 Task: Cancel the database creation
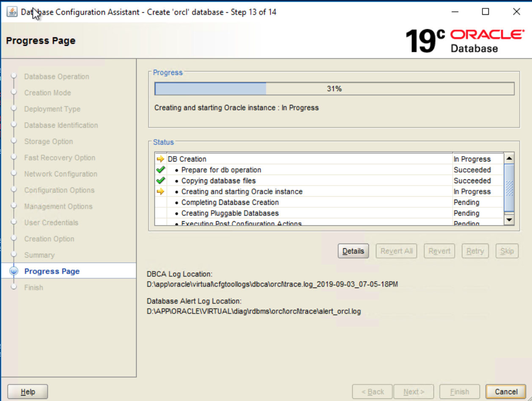coord(506,392)
